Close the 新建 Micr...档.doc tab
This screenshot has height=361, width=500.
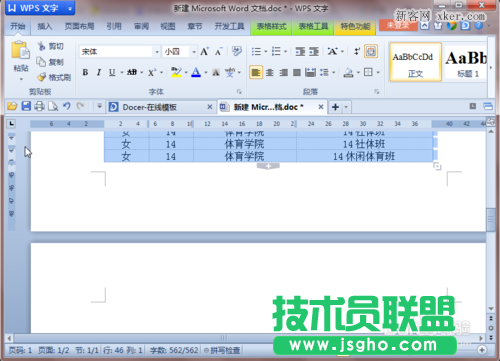point(321,107)
